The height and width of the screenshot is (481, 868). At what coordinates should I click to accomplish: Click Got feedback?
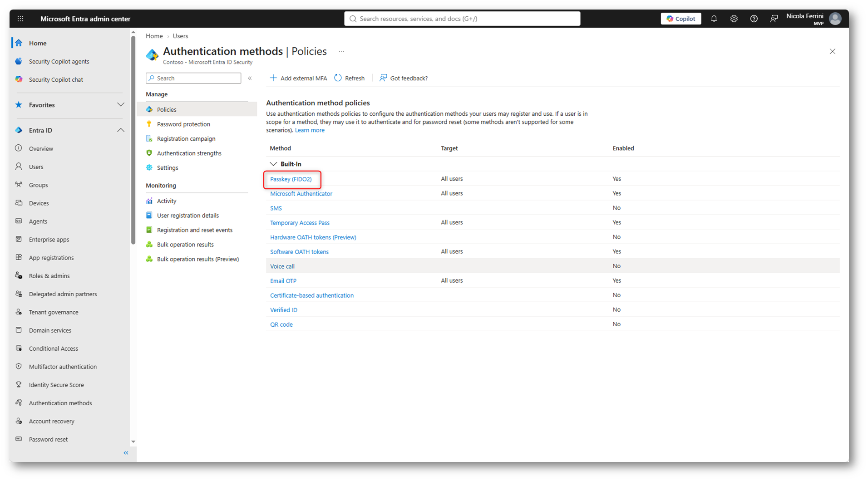404,78
